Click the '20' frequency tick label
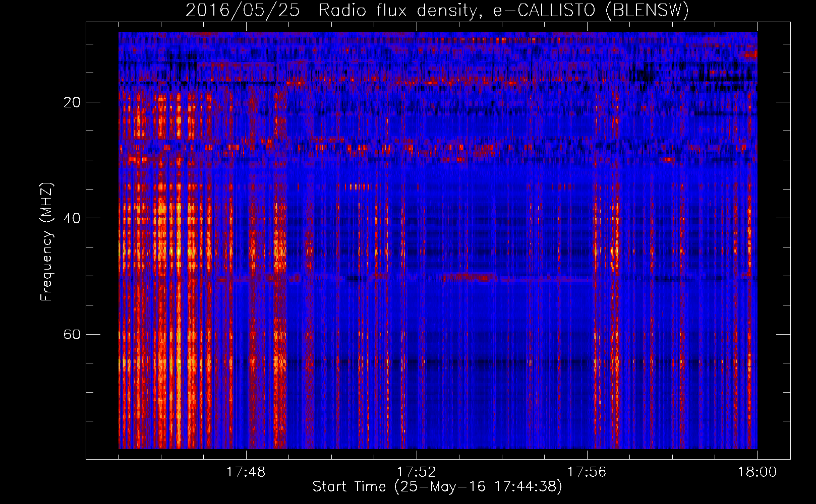 (x=72, y=102)
